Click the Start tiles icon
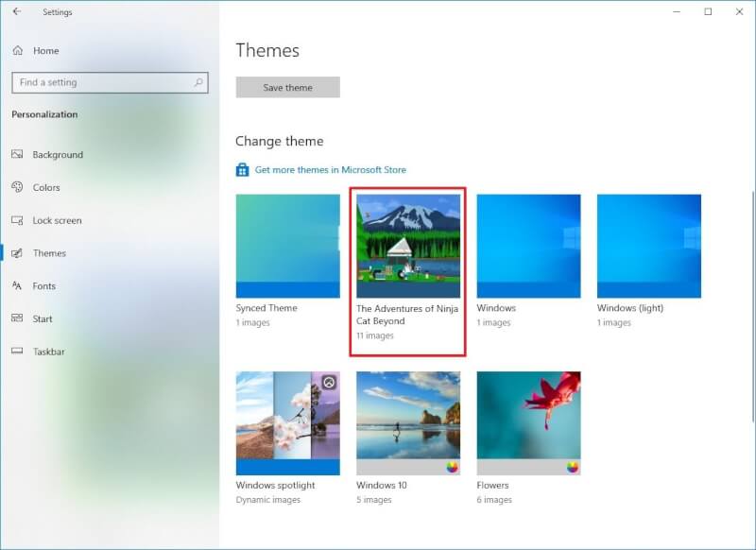This screenshot has width=756, height=550. click(x=17, y=318)
